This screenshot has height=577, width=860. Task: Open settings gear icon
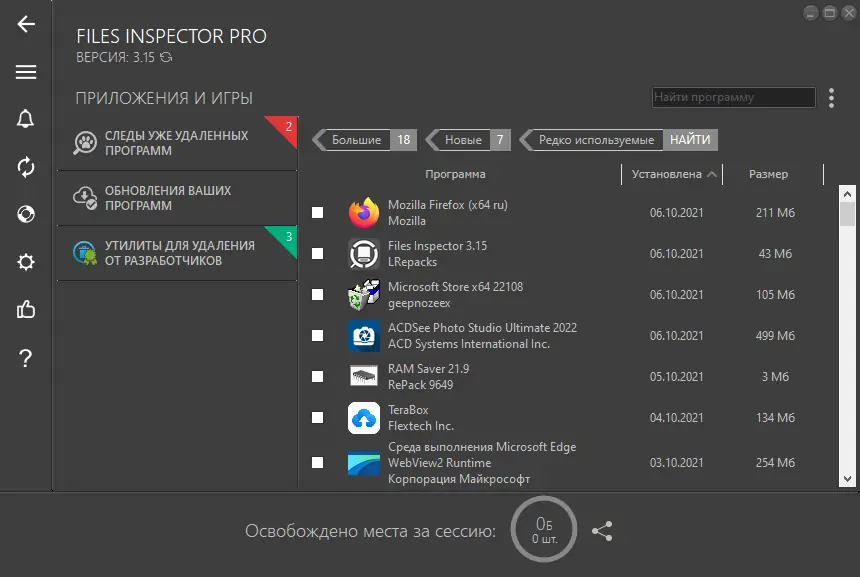pyautogui.click(x=26, y=262)
